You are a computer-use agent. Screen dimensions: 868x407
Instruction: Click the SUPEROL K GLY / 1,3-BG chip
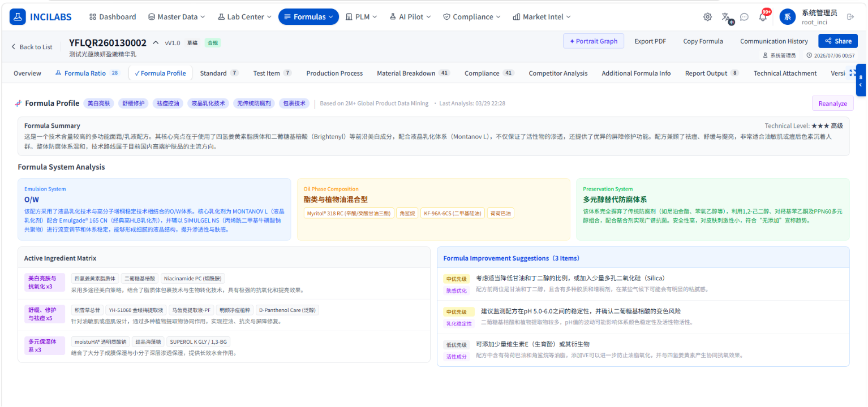click(198, 341)
